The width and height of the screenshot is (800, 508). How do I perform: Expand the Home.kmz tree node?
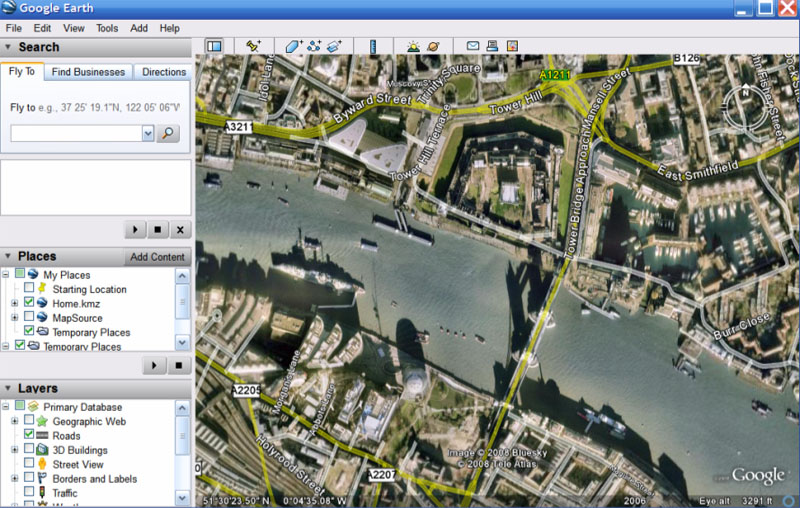pos(15,303)
